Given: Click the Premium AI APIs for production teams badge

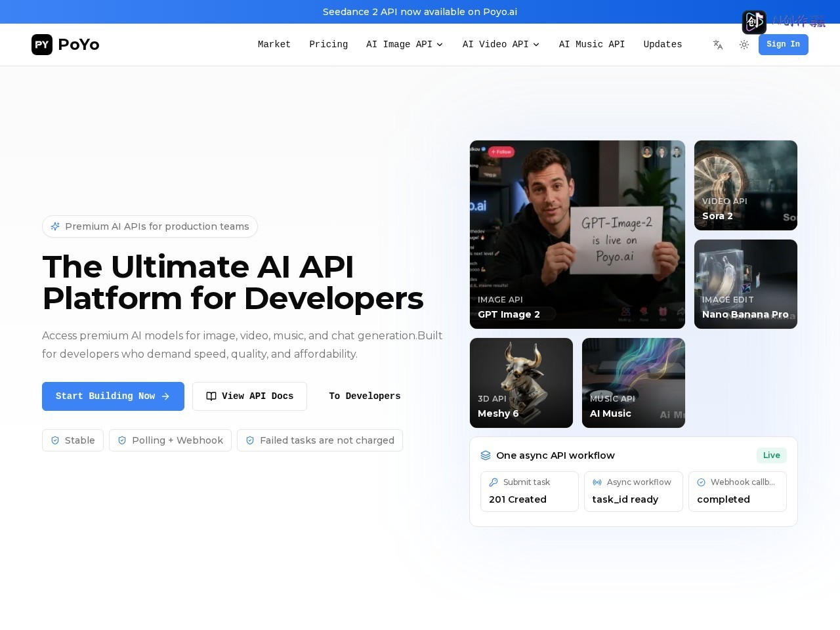Looking at the screenshot, I should [x=150, y=226].
